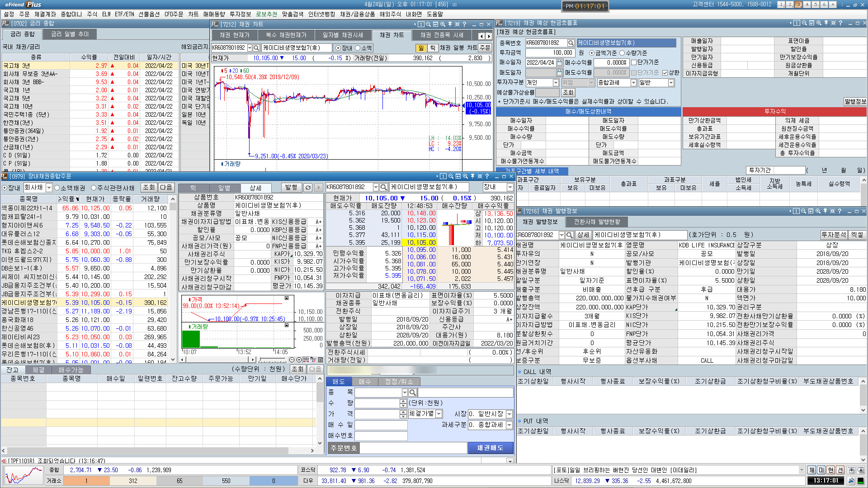868x488 pixels.
Task: Open help in 7216 issuance info window
Action: [840, 211]
